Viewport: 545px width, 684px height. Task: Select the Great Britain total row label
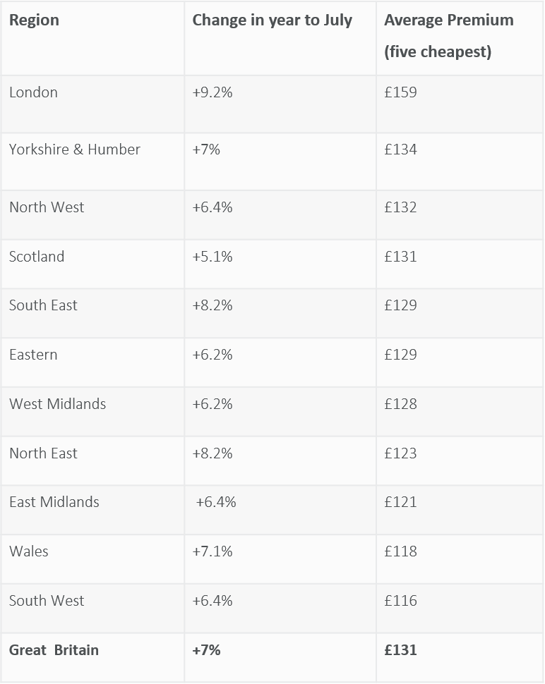(x=54, y=650)
